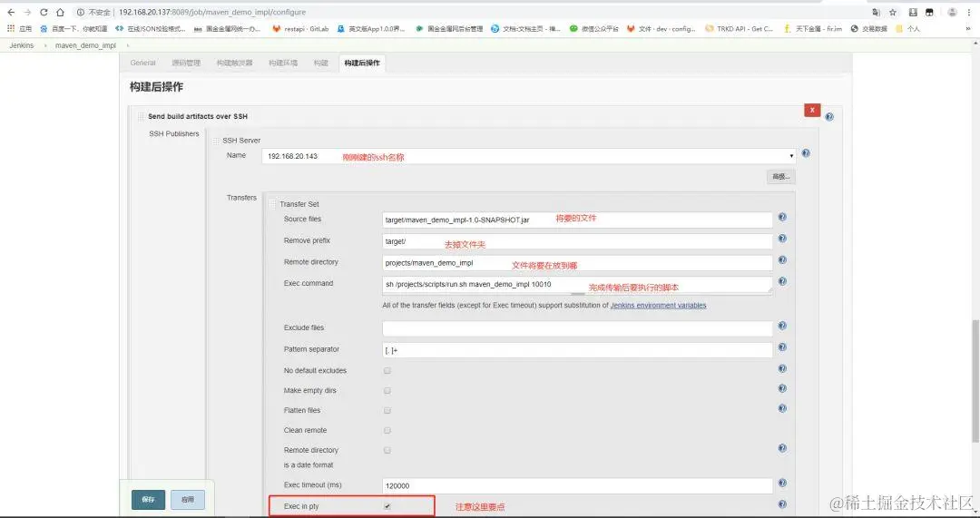980x518 pixels.
Task: Enable Clean remote checkbox
Action: [387, 431]
